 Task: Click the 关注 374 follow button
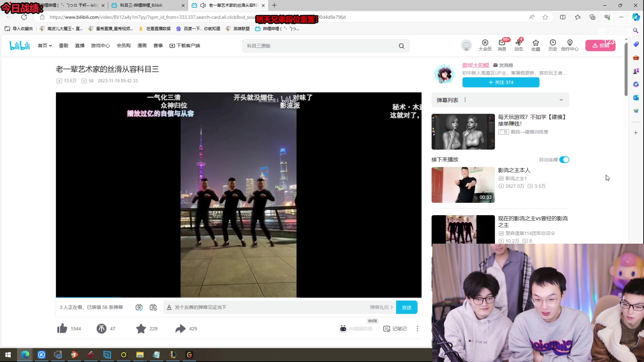click(x=500, y=82)
